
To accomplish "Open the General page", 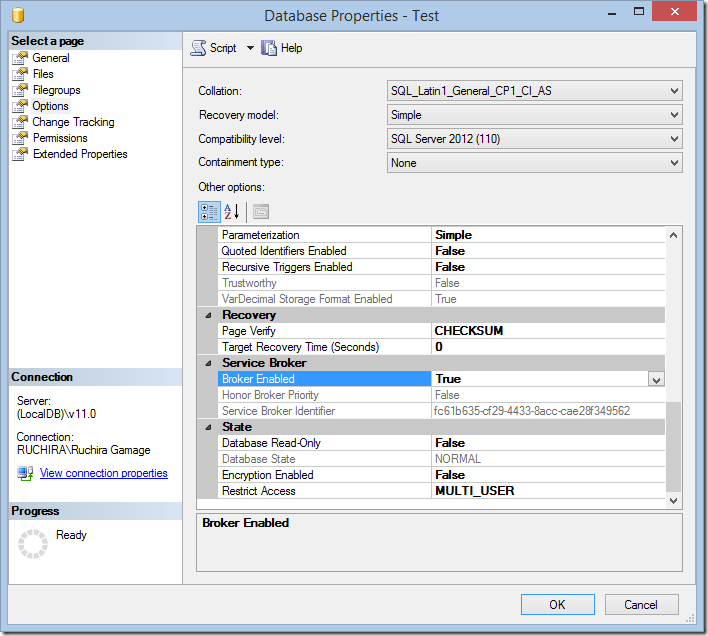I will pyautogui.click(x=51, y=58).
